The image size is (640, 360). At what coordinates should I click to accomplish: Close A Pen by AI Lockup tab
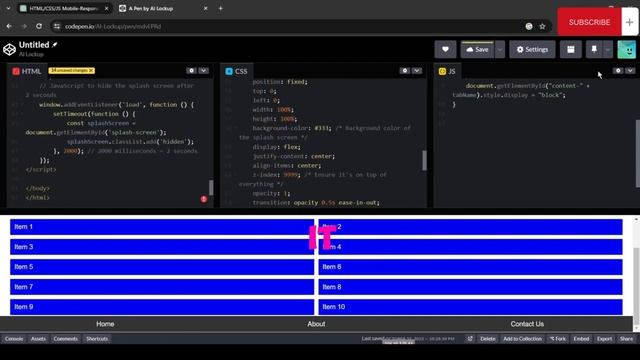205,8
